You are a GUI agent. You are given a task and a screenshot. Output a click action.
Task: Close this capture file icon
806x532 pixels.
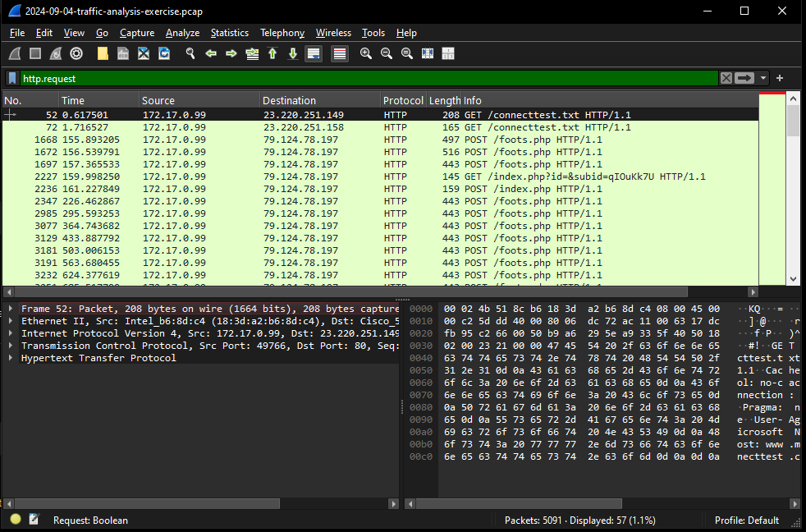point(144,53)
